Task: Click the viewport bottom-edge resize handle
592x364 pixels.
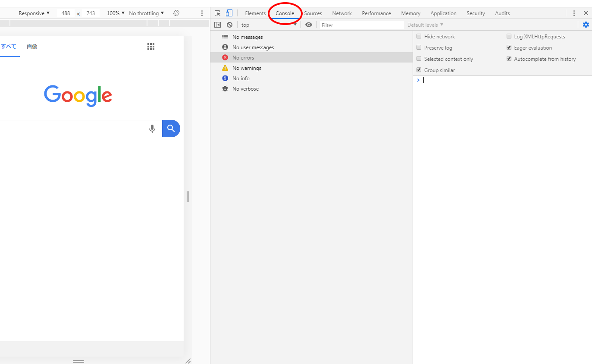Action: [78, 361]
